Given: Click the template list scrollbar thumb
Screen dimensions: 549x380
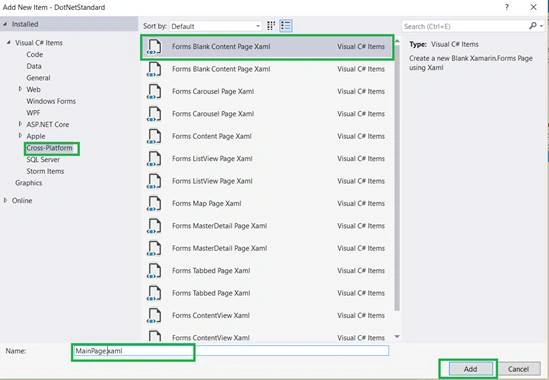Looking at the screenshot, I should pos(397,178).
